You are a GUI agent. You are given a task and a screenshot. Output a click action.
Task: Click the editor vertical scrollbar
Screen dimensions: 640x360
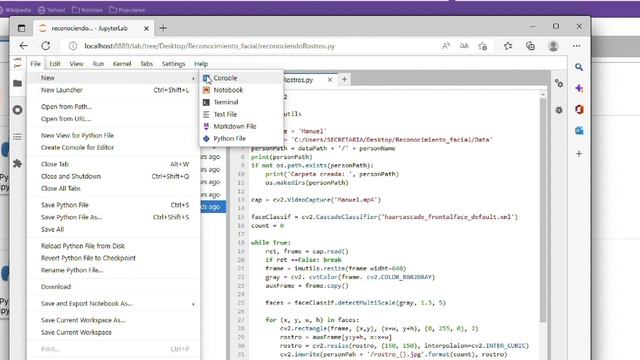coord(543,210)
